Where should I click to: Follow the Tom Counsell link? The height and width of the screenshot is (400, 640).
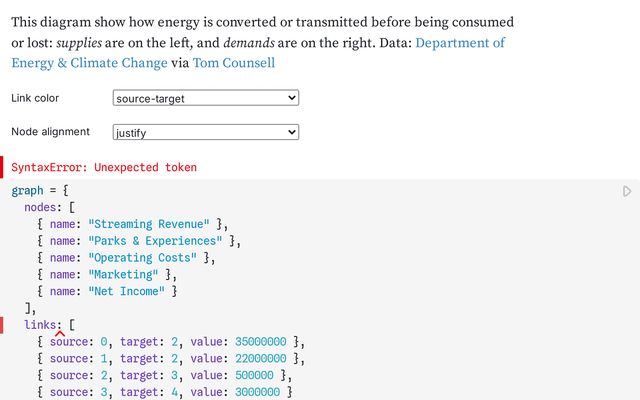tap(234, 63)
